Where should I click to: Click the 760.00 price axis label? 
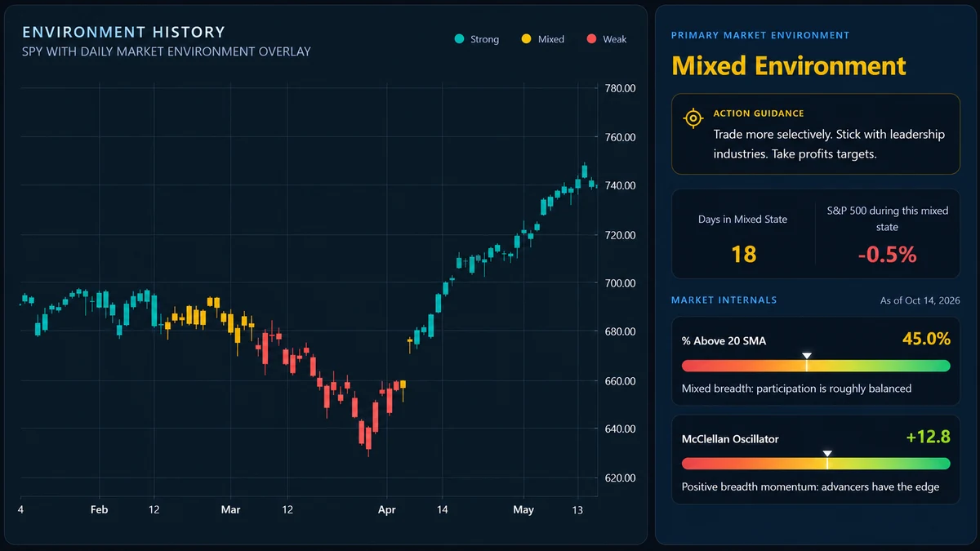coord(620,137)
